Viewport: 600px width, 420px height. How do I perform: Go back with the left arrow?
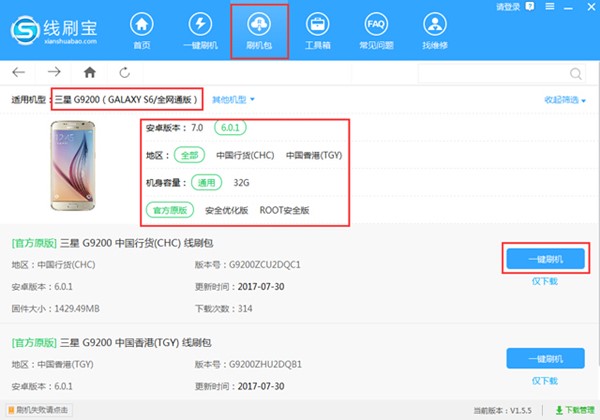click(x=18, y=72)
